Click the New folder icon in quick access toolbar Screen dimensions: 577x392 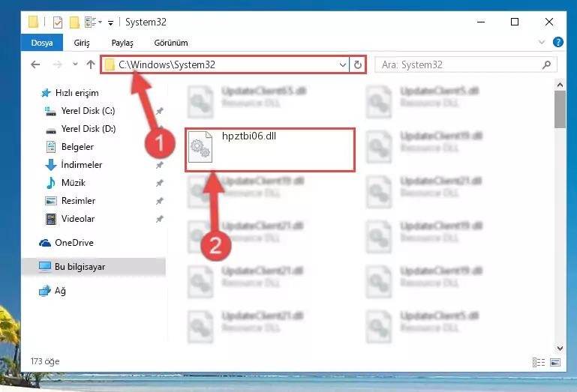[74, 22]
